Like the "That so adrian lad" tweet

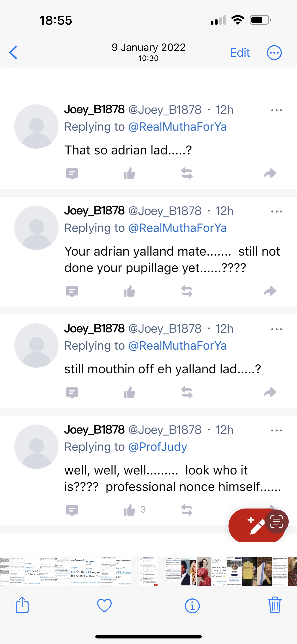(x=129, y=173)
